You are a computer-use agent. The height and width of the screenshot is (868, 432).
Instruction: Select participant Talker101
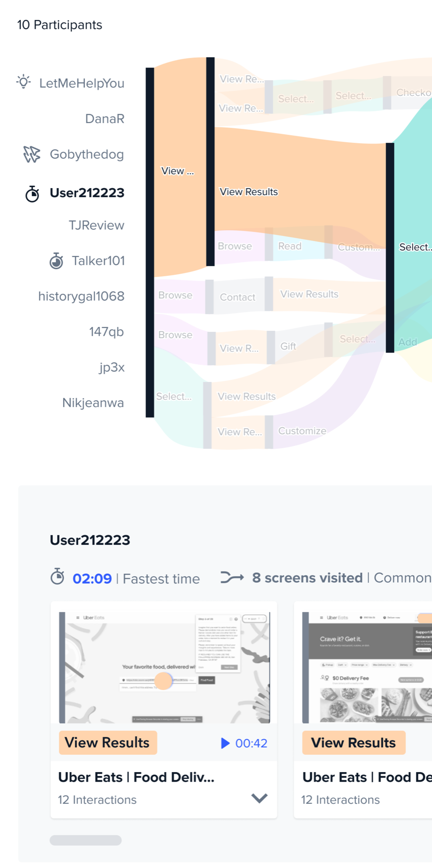(98, 261)
